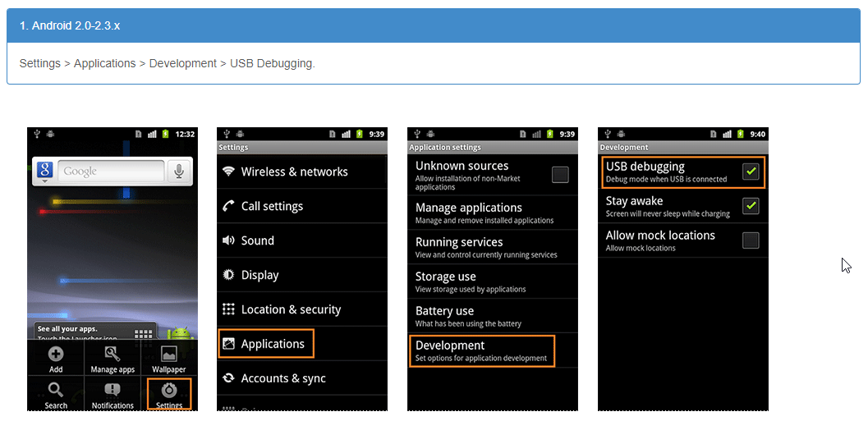This screenshot has width=868, height=421.
Task: Click the USB icon in Settings status bar
Action: (227, 134)
